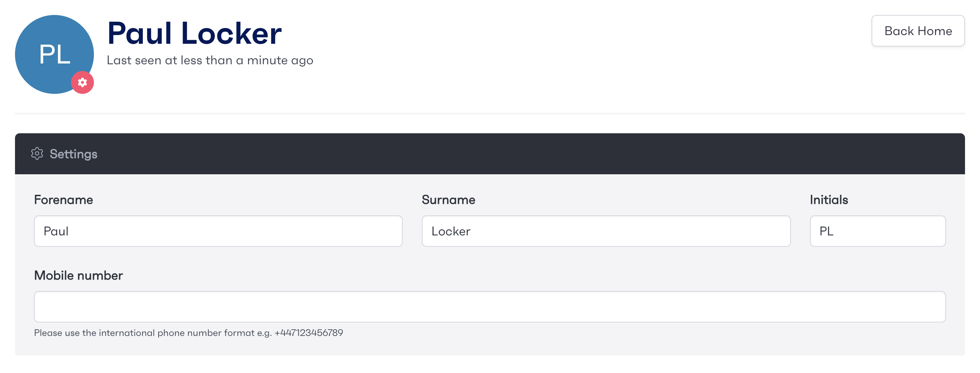Viewport: 980px width, 373px height.
Task: Click the Settings gear icon in header
Action: 37,154
